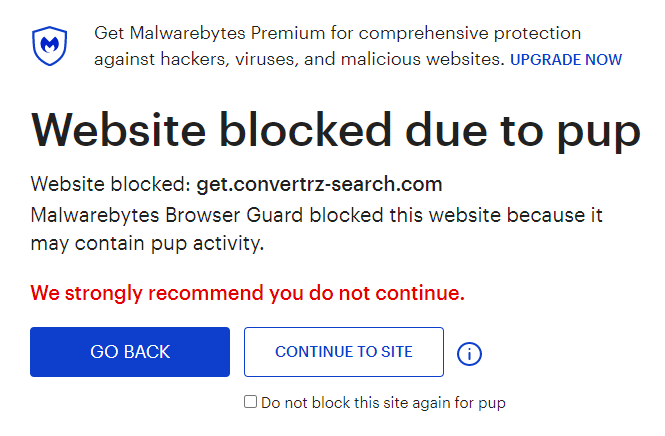Viewport: 665px width, 436px height.
Task: Click the Malwarebytes shield logo
Action: (50, 46)
